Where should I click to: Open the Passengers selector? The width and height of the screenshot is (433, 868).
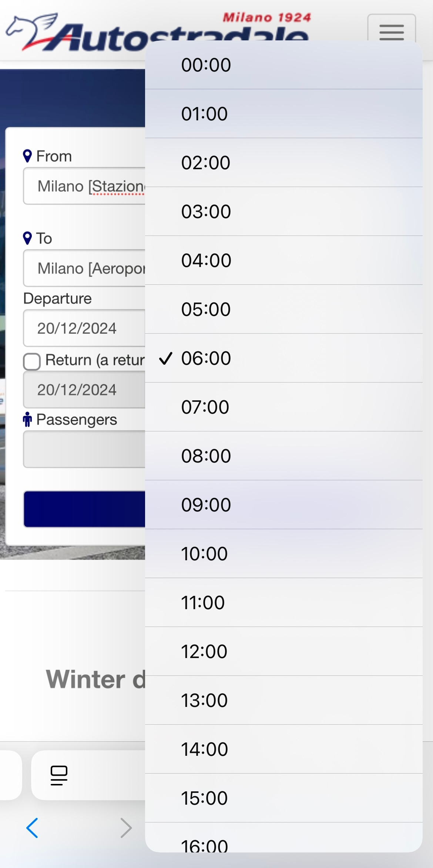[x=84, y=449]
